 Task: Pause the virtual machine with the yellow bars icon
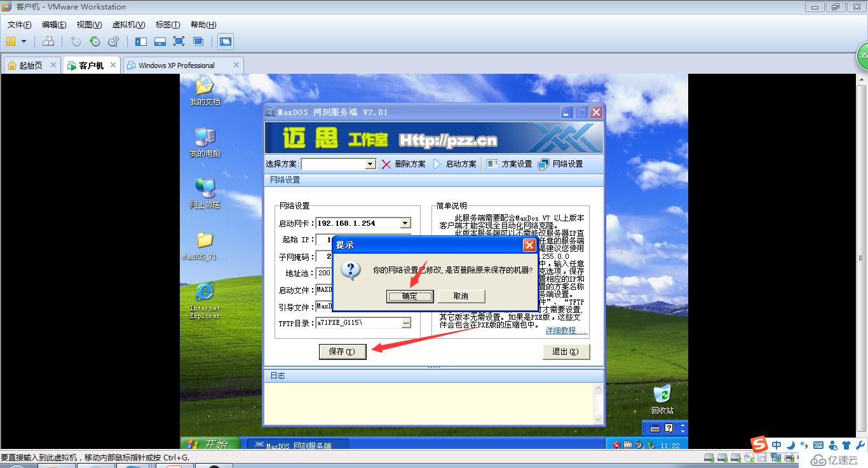pyautogui.click(x=11, y=41)
